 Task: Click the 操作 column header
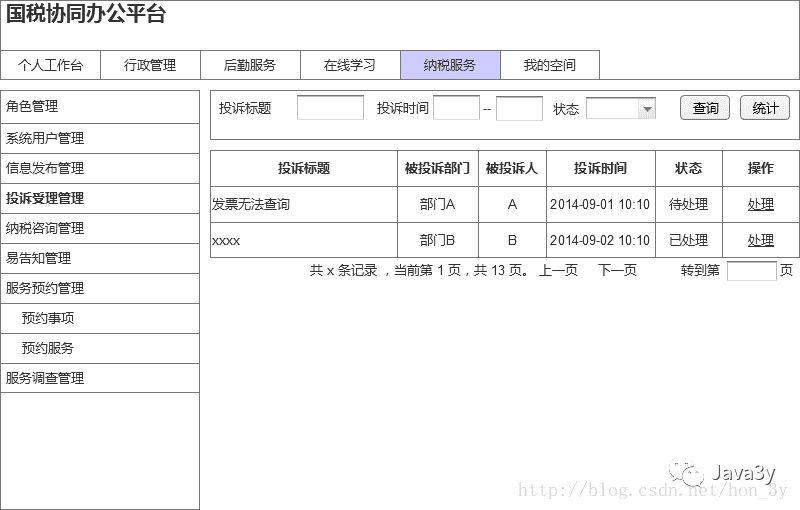tap(761, 168)
